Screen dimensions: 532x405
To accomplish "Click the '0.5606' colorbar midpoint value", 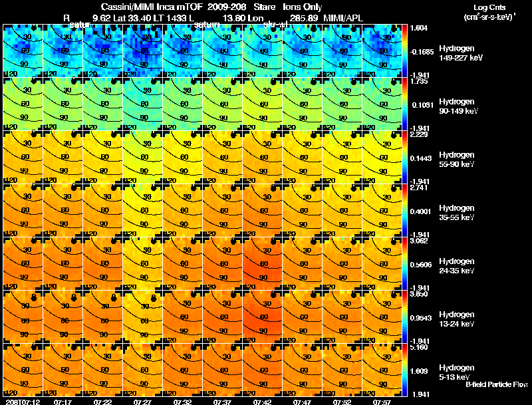I will pyautogui.click(x=421, y=265).
